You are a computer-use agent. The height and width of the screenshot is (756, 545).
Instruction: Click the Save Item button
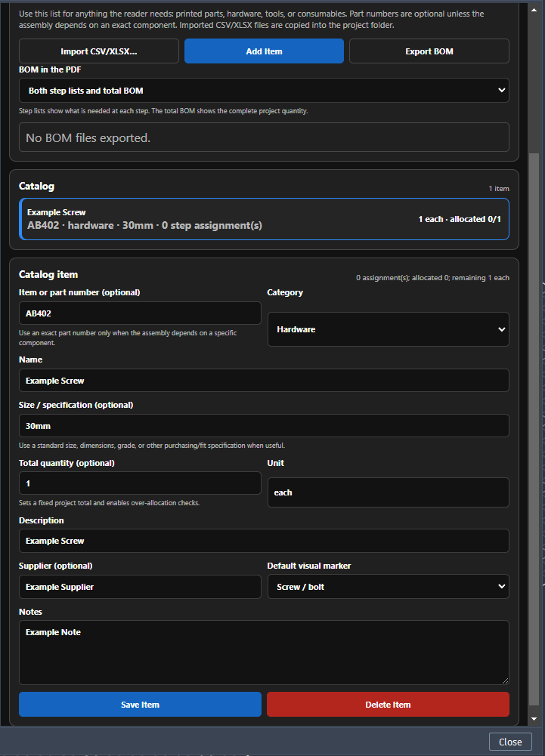[140, 705]
